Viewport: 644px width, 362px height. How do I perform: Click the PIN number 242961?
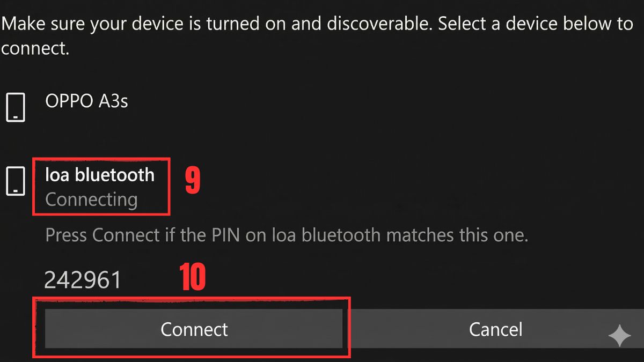[82, 278]
